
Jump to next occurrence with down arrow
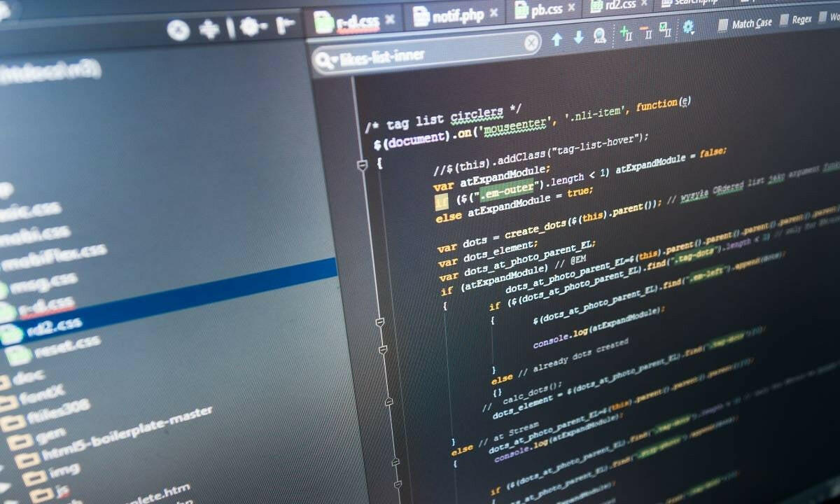coord(578,37)
